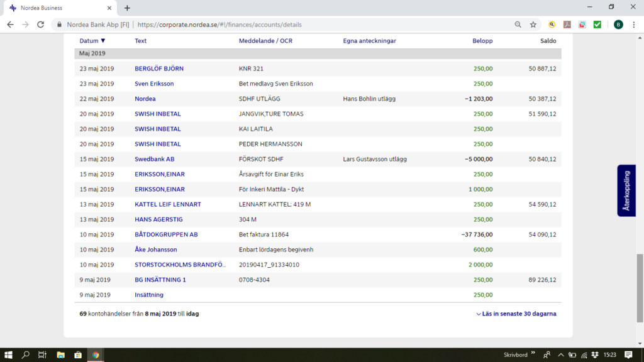Viewport: 644px width, 362px height.
Task: Click the Meddelande / OCR column header
Action: [266, 41]
